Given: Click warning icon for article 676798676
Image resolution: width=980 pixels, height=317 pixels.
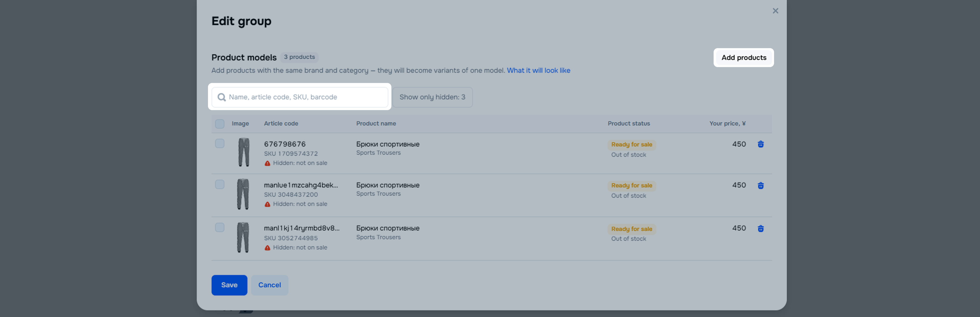Looking at the screenshot, I should click(x=267, y=163).
